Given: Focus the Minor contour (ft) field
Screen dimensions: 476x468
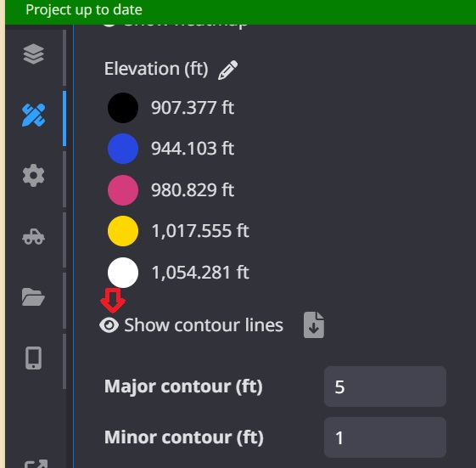Looking at the screenshot, I should coord(385,437).
